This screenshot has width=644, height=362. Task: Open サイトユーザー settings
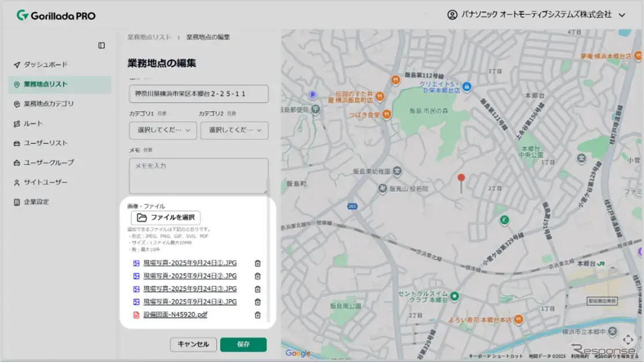(x=46, y=182)
